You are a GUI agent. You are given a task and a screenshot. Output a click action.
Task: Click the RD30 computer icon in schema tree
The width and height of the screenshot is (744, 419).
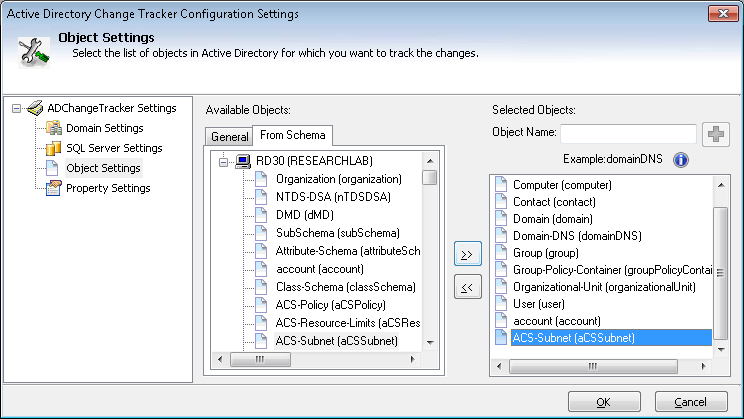tap(243, 161)
